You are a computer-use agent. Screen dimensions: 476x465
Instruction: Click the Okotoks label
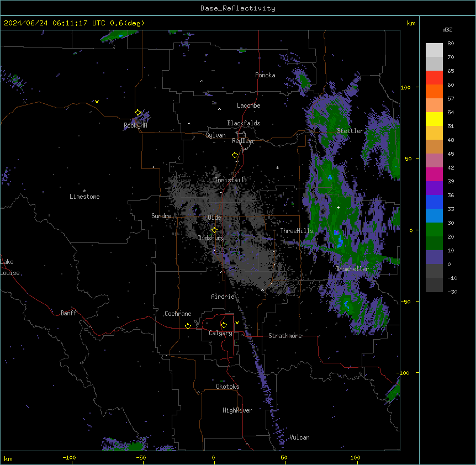point(228,387)
